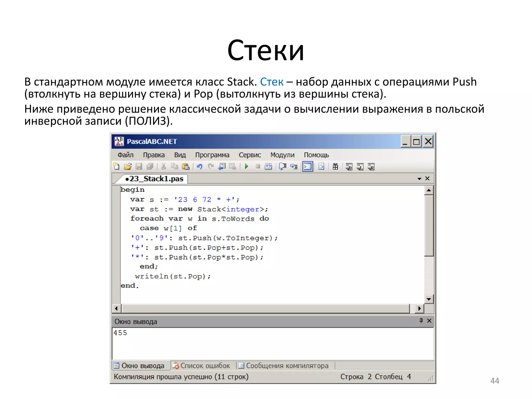
Task: Open the tab list dropdown arrow
Action: tap(419, 179)
